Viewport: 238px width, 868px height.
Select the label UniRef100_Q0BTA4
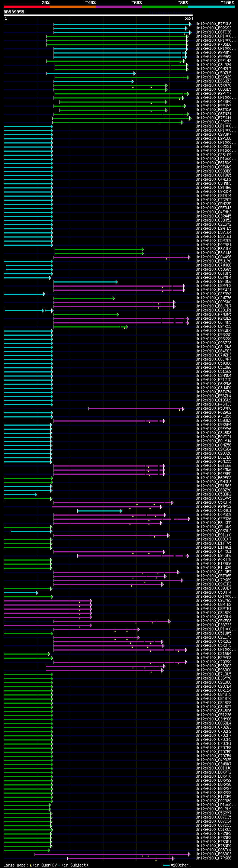click(213, 850)
